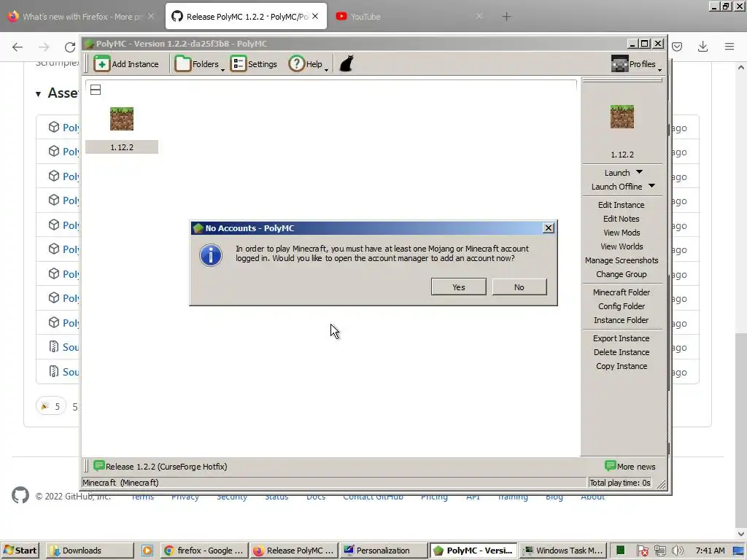Click Delete Instance

point(622,352)
